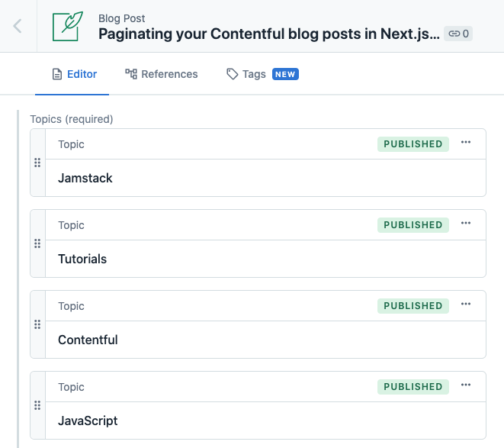Grab the Jamstack topic drag handle
This screenshot has height=448, width=504.
point(37,163)
